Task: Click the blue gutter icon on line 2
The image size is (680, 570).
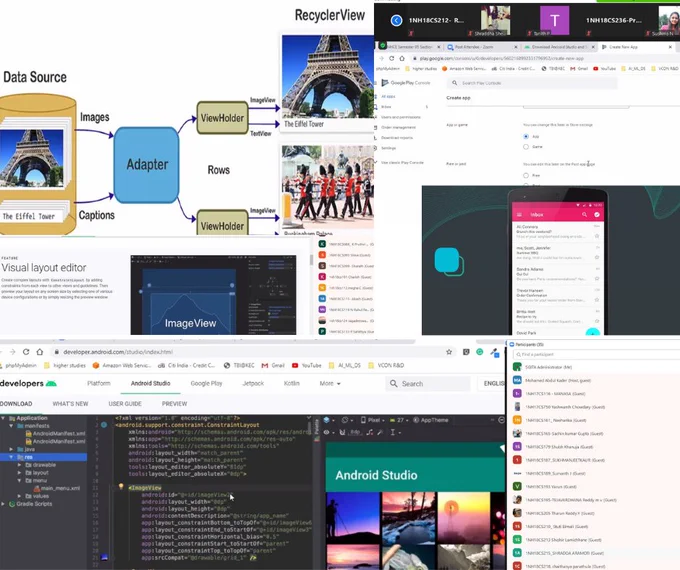Action: coord(104,425)
